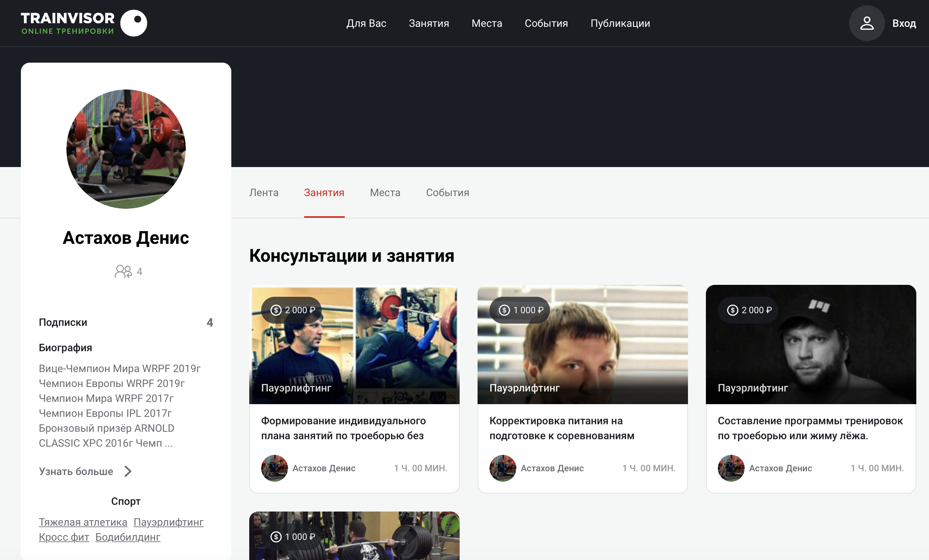Click the 1 000 ₽ price badge on the nutrition consultation card
Viewport: 929px width, 560px height.
(520, 310)
